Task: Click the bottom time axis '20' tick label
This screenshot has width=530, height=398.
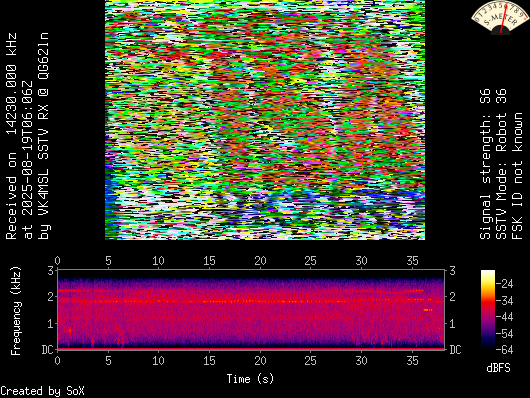Action: click(x=260, y=360)
